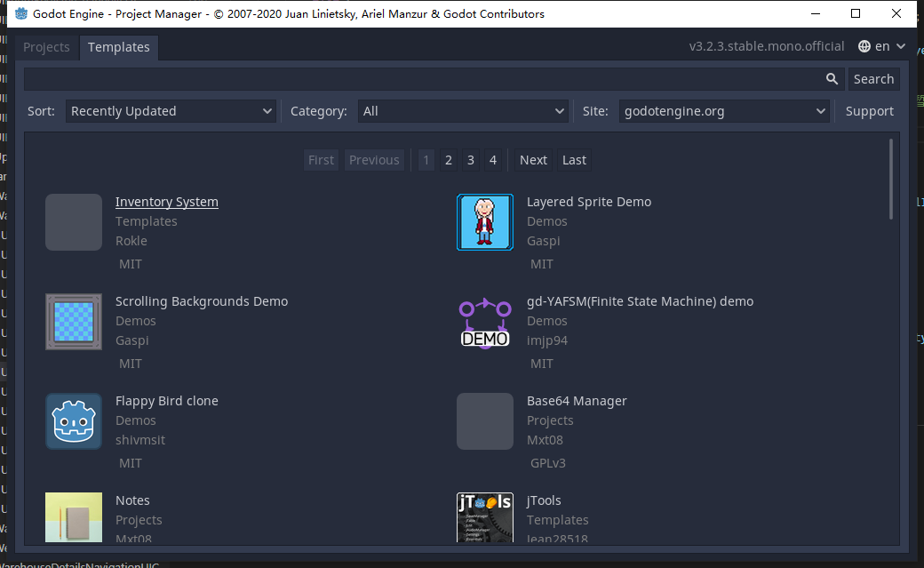The width and height of the screenshot is (924, 568).
Task: Open the language selector en
Action: point(881,46)
